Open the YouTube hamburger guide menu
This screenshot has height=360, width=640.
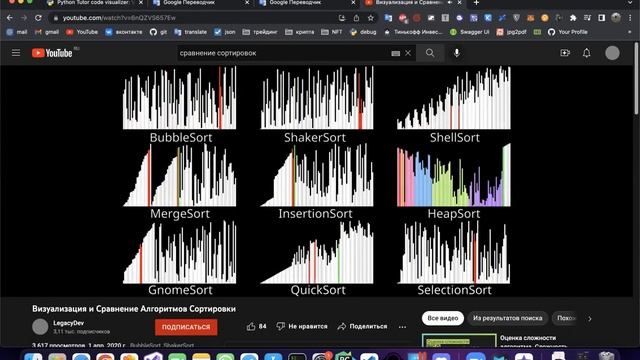tap(16, 53)
